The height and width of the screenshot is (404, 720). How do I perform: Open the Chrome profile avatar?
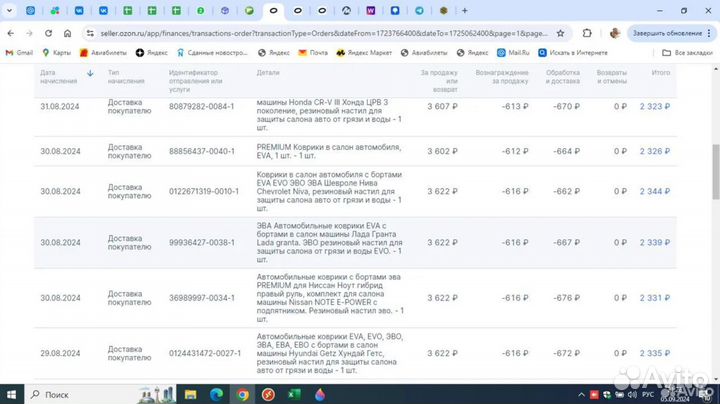(x=614, y=34)
